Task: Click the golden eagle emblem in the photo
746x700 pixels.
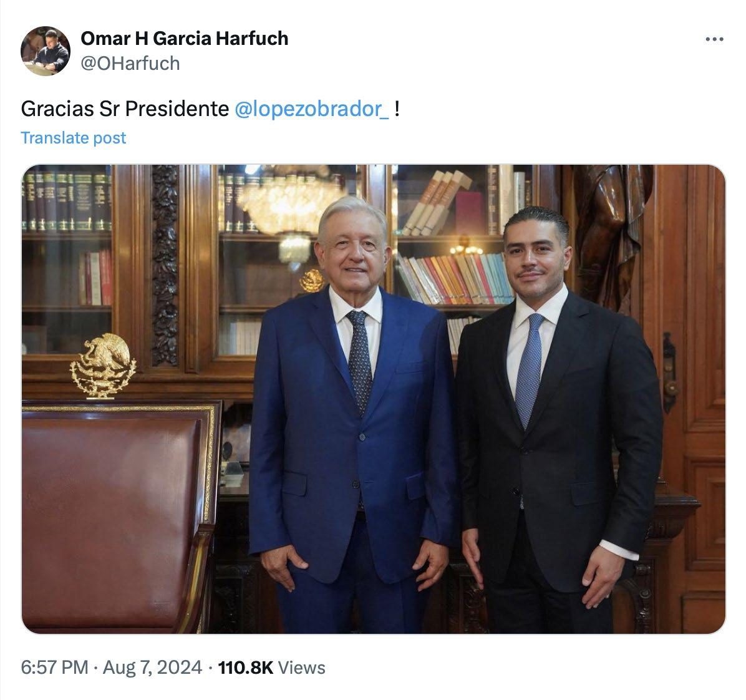Action: click(x=103, y=366)
